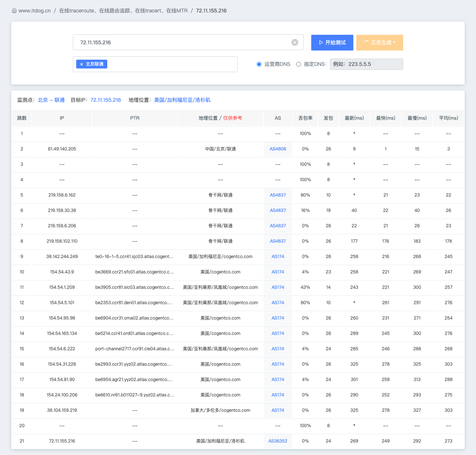Select the 运营商DNS radio option
This screenshot has width=476, height=455.
tap(259, 64)
